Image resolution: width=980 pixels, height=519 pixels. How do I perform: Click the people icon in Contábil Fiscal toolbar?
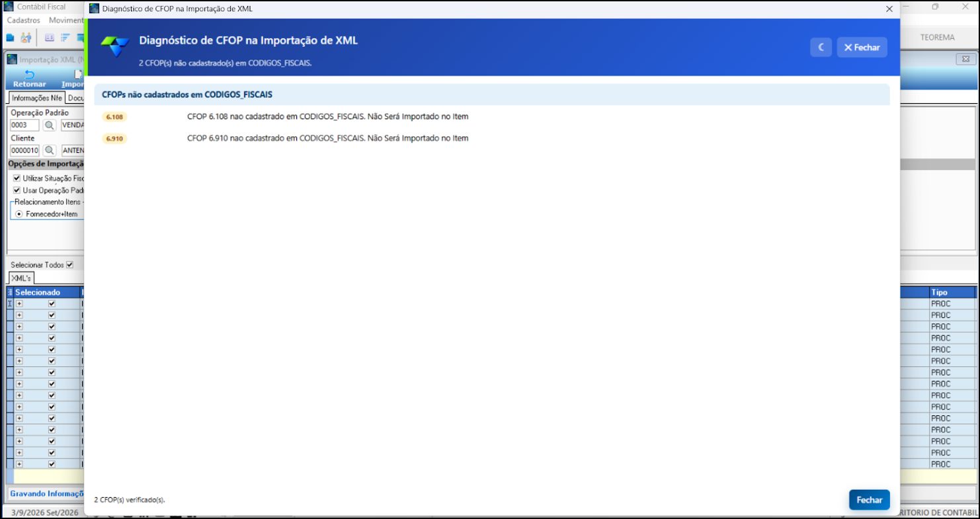[26, 38]
